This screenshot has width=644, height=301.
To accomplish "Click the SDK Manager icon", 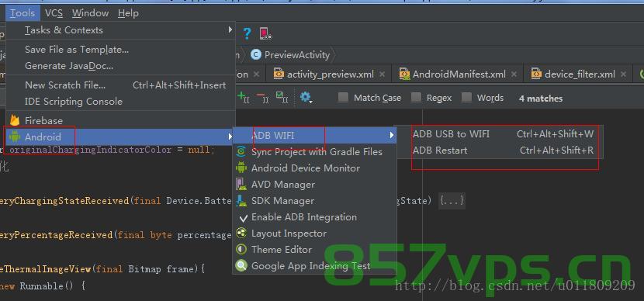I will click(241, 200).
